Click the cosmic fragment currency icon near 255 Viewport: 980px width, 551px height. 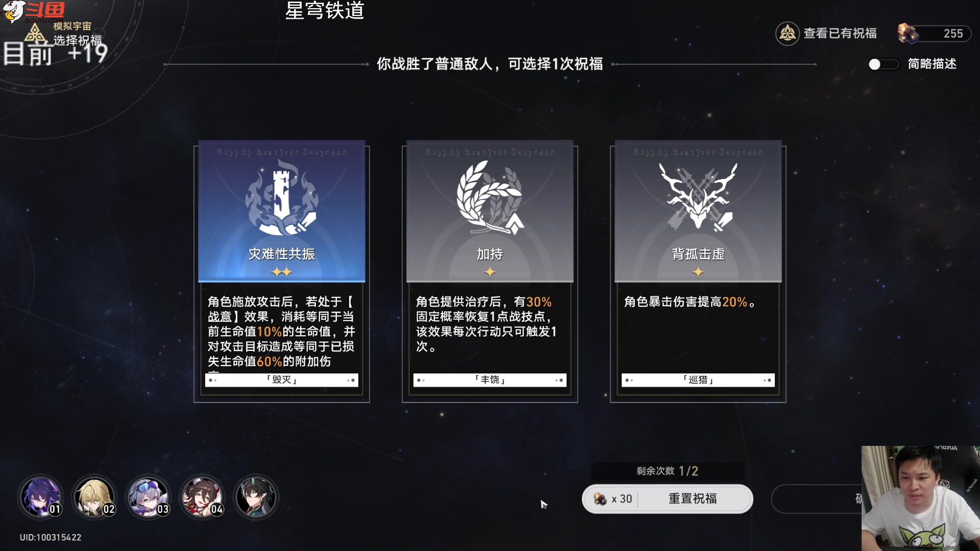click(908, 34)
